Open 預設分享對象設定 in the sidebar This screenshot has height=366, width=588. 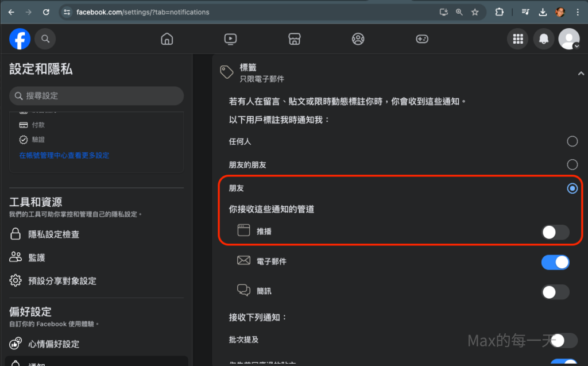(x=62, y=281)
